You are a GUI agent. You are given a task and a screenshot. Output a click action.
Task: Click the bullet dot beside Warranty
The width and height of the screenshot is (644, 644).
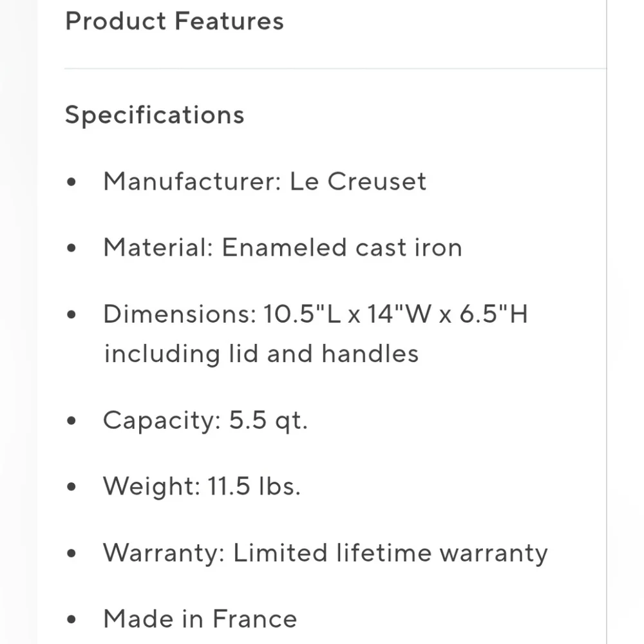[x=71, y=553]
